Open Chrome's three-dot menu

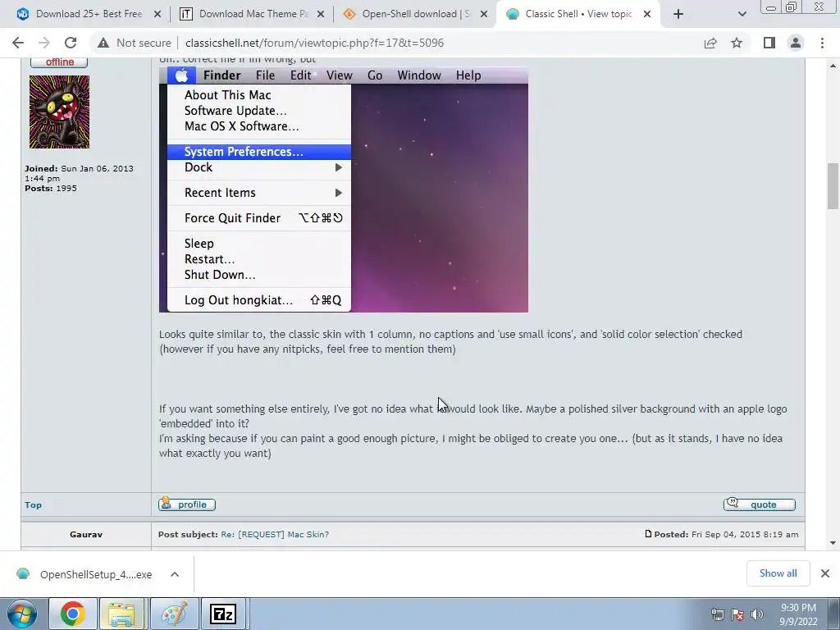pos(822,43)
